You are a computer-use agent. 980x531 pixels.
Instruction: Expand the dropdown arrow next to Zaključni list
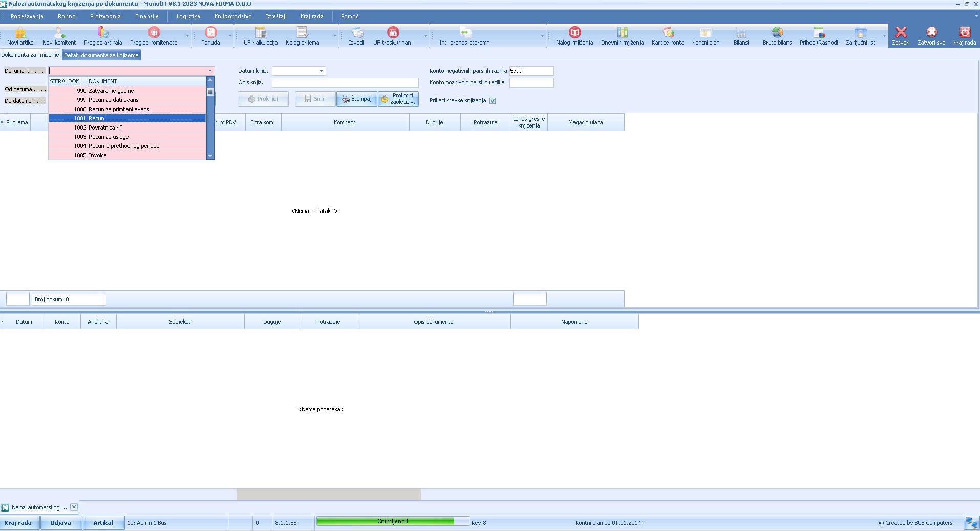884,36
